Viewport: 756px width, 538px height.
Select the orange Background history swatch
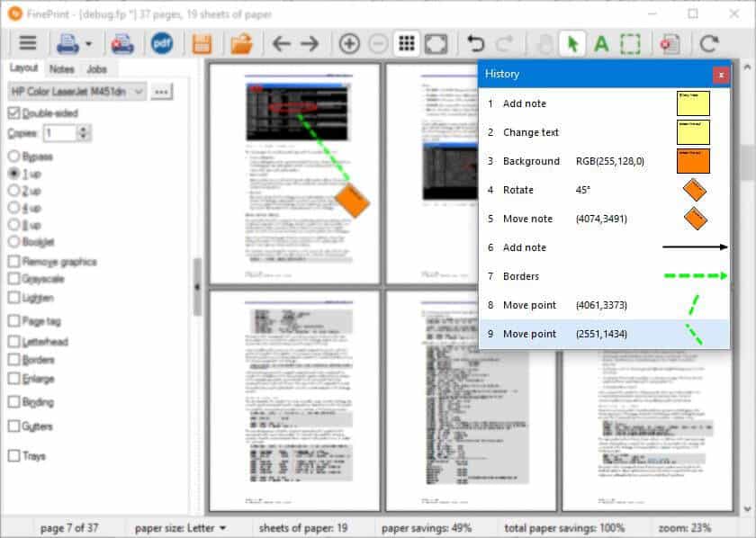coord(693,161)
